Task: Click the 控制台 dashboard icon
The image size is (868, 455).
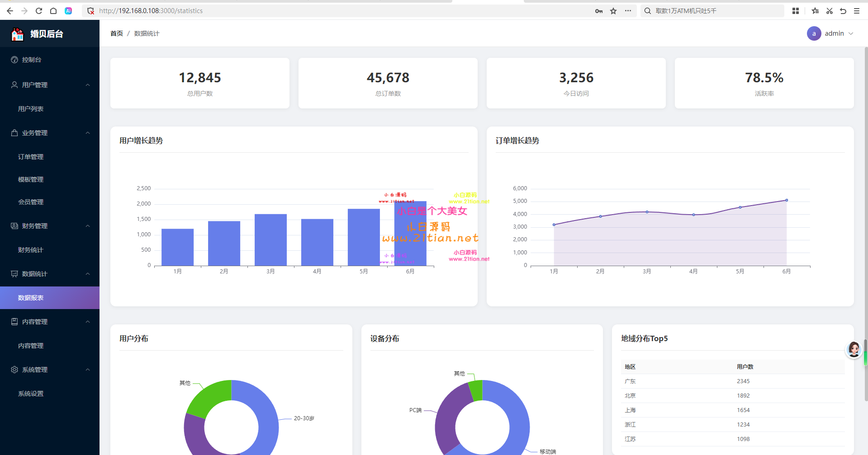Action: pos(14,60)
